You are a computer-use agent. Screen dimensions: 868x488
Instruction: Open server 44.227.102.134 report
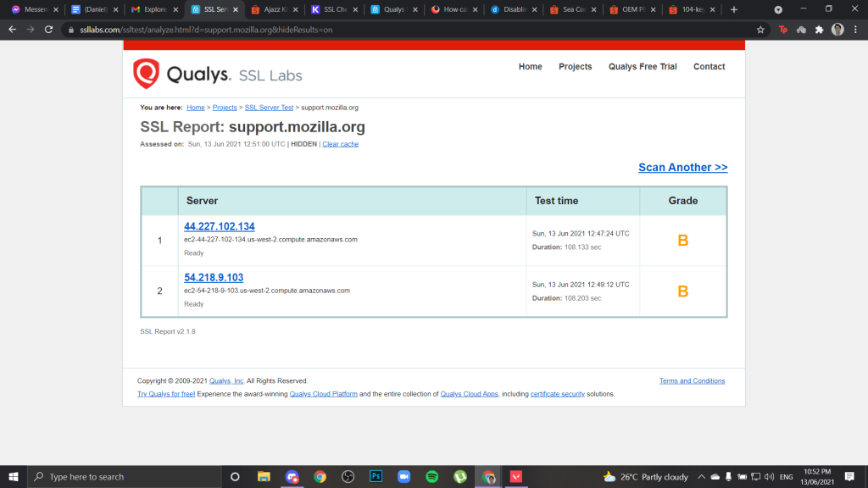(220, 226)
